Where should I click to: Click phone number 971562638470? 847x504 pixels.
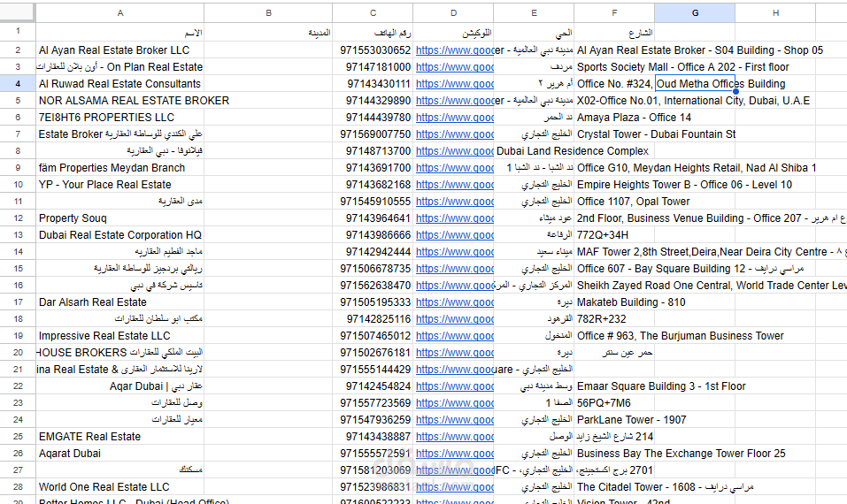pyautogui.click(x=375, y=286)
